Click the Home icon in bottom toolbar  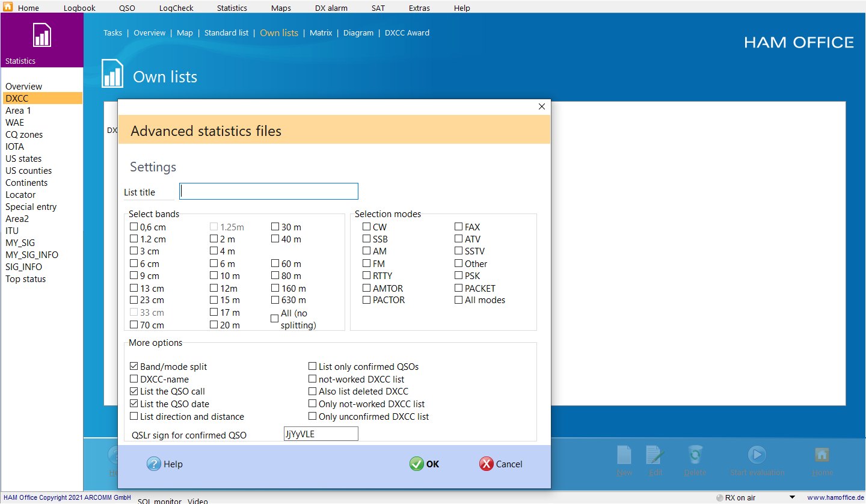click(x=822, y=454)
